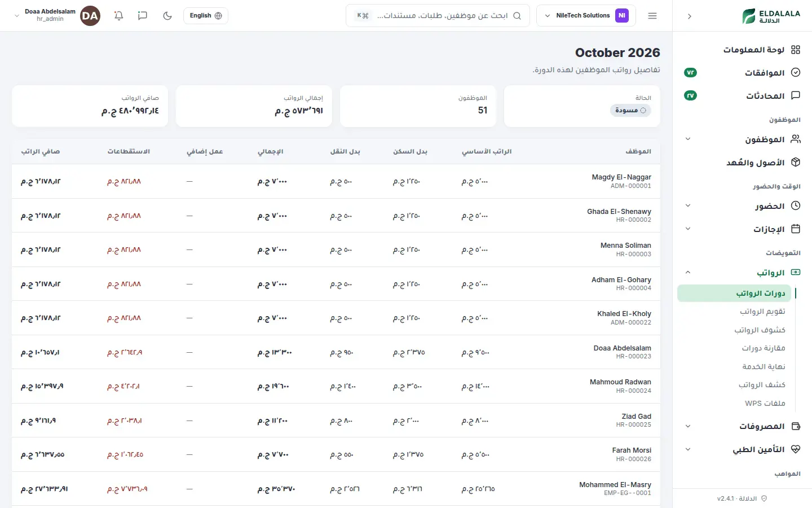Image resolution: width=812 pixels, height=508 pixels.
Task: Click the صافي الراتب column header
Action: click(x=41, y=151)
